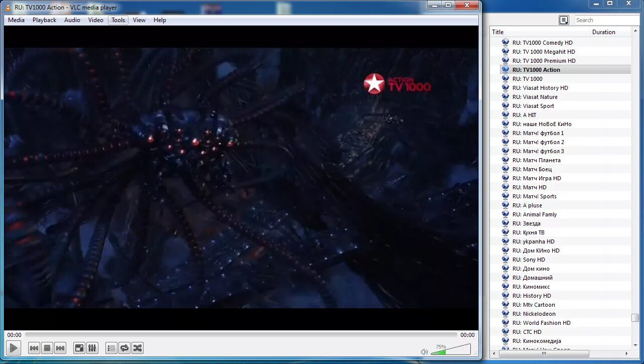Select RU: Матч! футбол 2

click(538, 142)
